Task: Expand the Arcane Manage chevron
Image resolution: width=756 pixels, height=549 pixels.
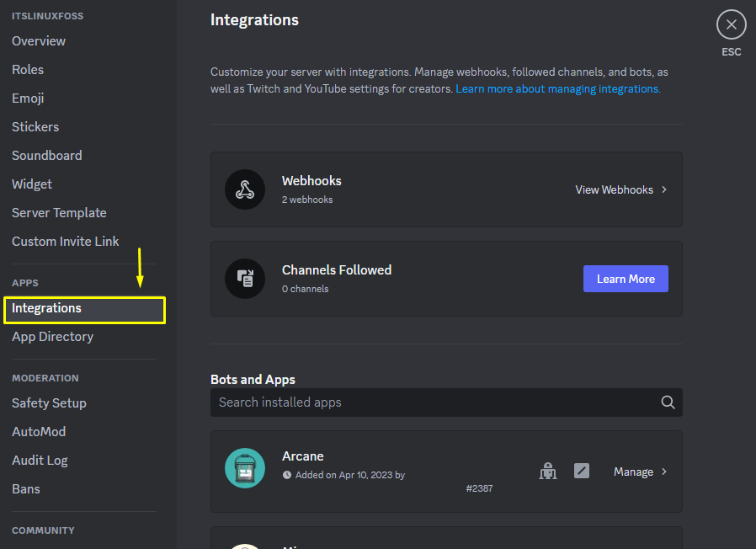Action: coord(664,472)
